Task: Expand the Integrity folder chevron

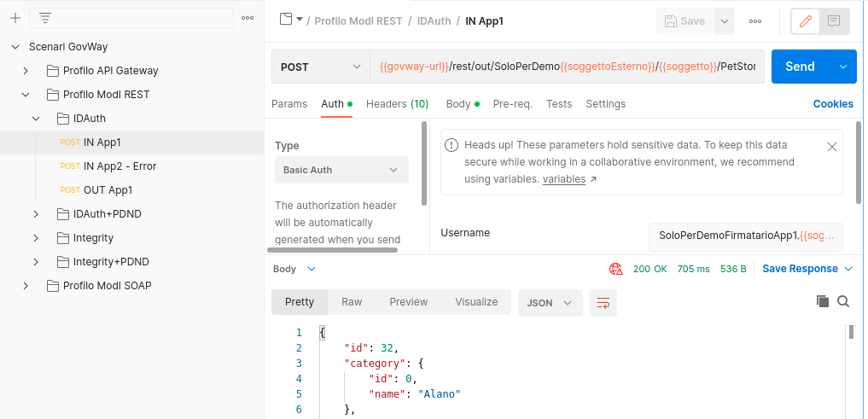Action: point(36,238)
